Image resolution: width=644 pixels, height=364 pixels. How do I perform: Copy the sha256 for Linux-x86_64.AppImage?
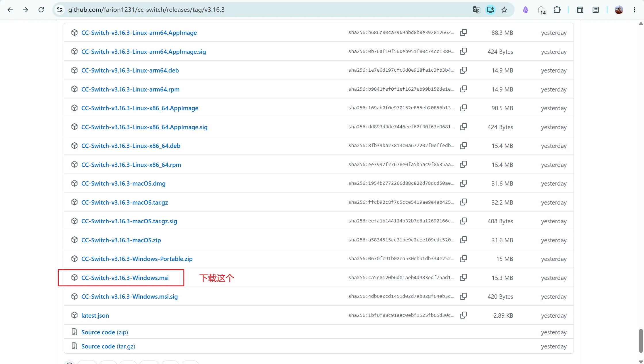[x=463, y=108]
